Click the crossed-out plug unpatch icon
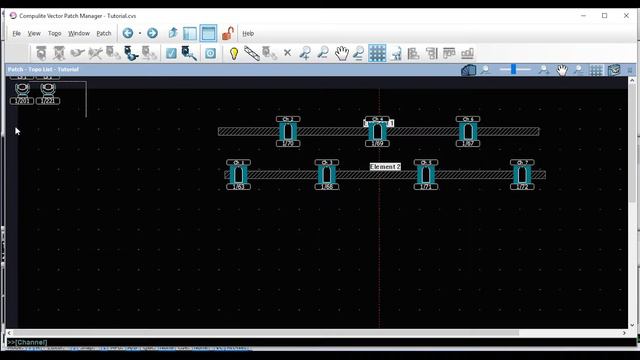640x360 pixels. click(95, 53)
